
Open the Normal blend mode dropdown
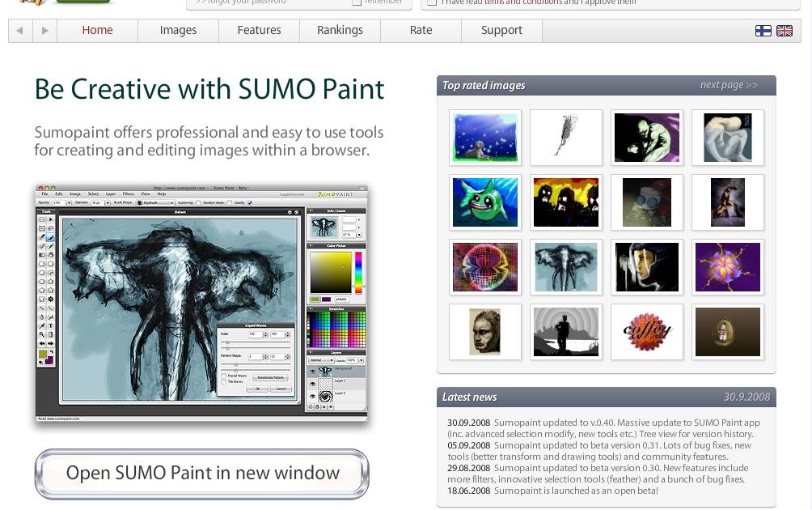pyautogui.click(x=321, y=360)
